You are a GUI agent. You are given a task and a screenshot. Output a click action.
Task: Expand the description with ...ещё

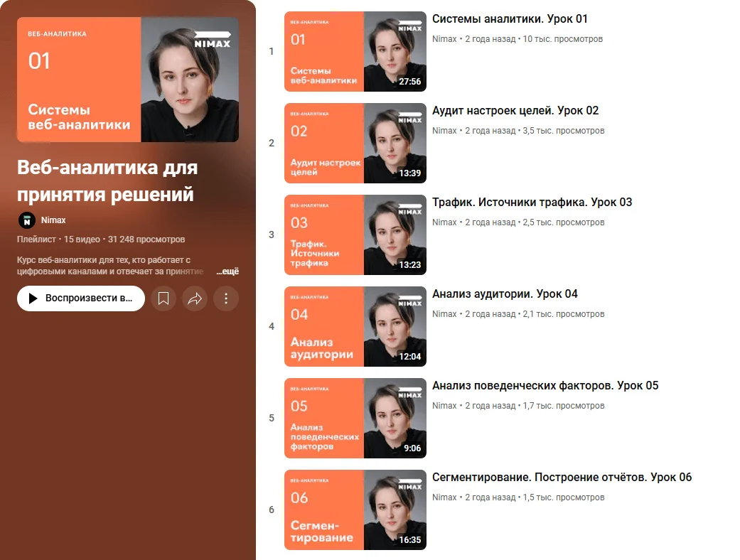coord(227,271)
